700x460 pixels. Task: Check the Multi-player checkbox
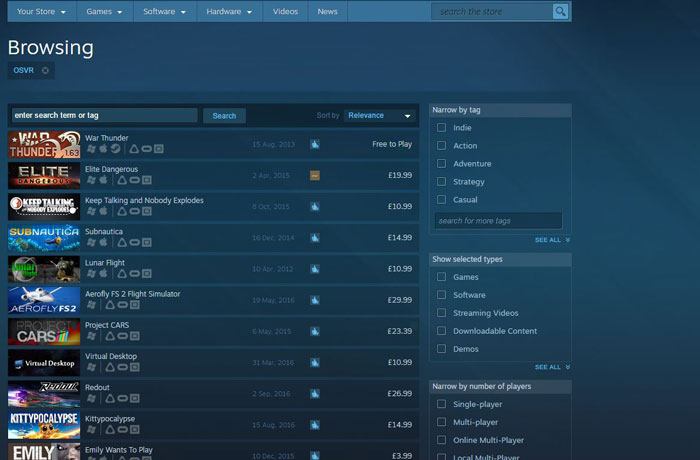(x=442, y=422)
